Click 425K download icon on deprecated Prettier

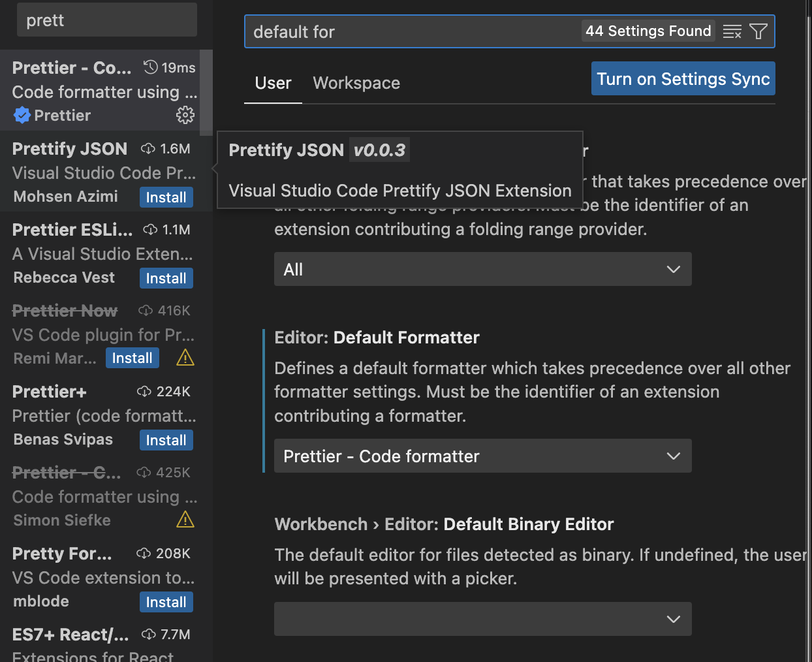tap(144, 473)
